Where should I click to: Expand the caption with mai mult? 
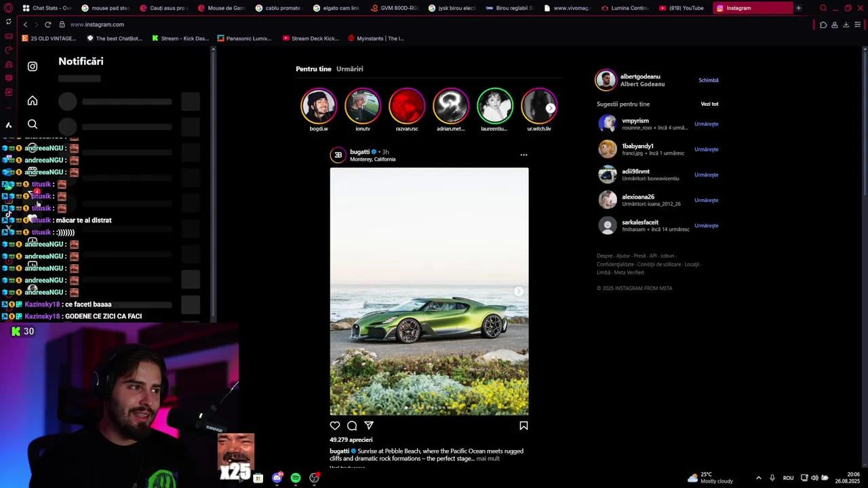(x=488, y=459)
